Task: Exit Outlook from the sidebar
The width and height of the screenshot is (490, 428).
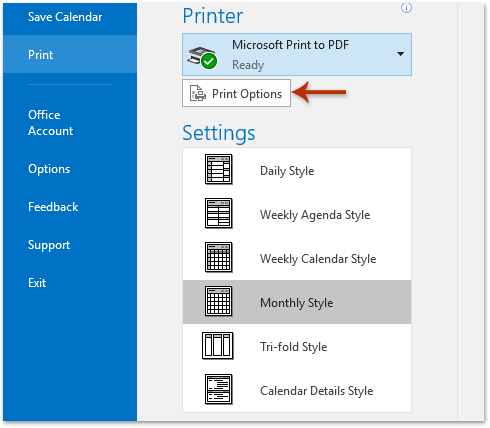Action: tap(37, 283)
